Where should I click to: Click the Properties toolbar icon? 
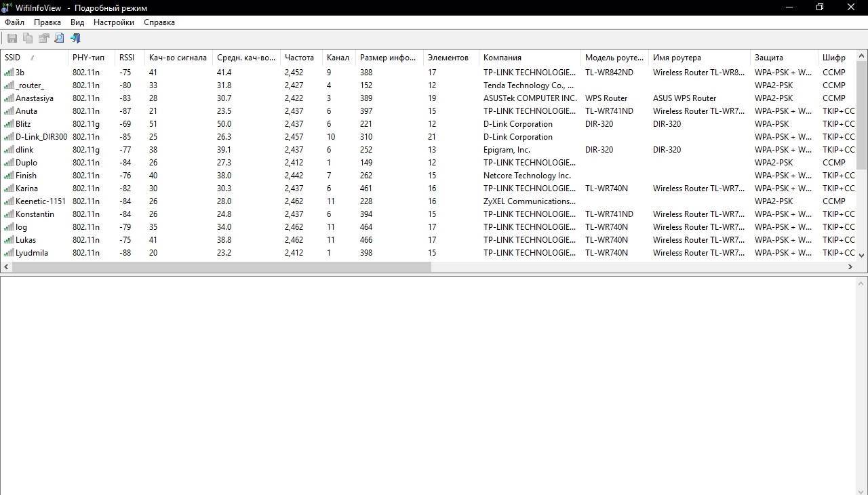point(44,39)
